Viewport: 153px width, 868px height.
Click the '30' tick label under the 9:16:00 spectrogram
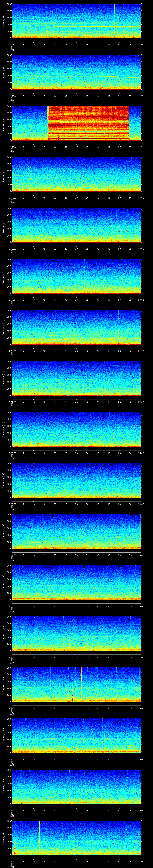76,147
